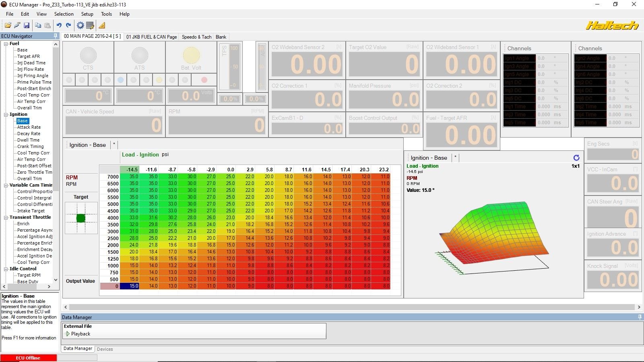Select the 7000 RPM, -14.5 psi cell

[130, 177]
